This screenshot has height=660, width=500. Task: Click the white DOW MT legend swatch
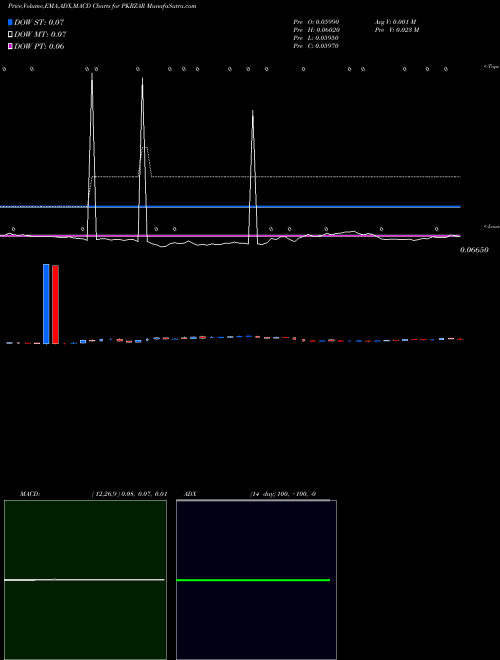coord(10,35)
